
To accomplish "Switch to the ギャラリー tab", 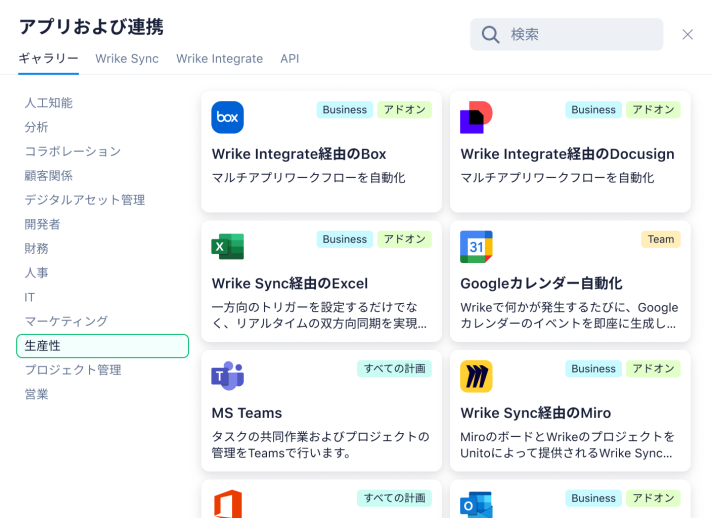I will coord(49,59).
